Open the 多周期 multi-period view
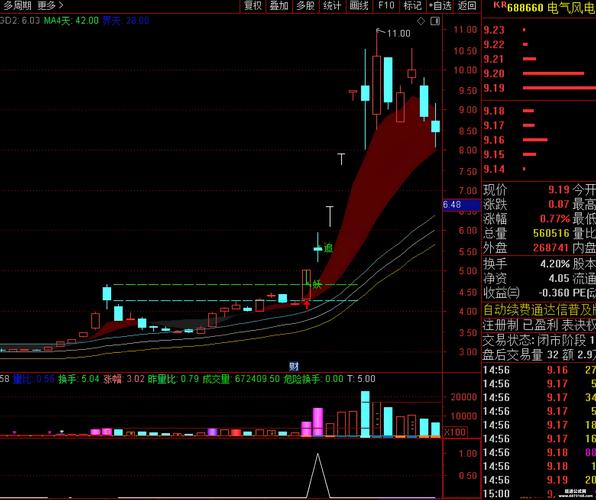This screenshot has height=500, width=596. point(17,6)
